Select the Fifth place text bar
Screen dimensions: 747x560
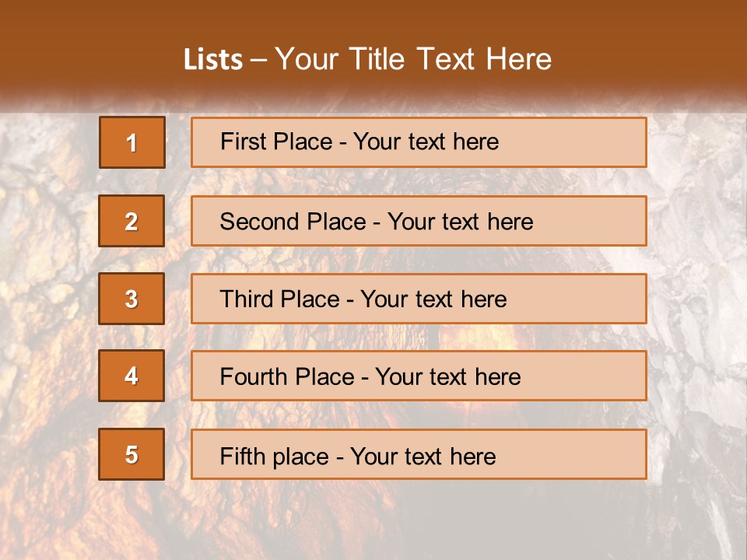(419, 454)
